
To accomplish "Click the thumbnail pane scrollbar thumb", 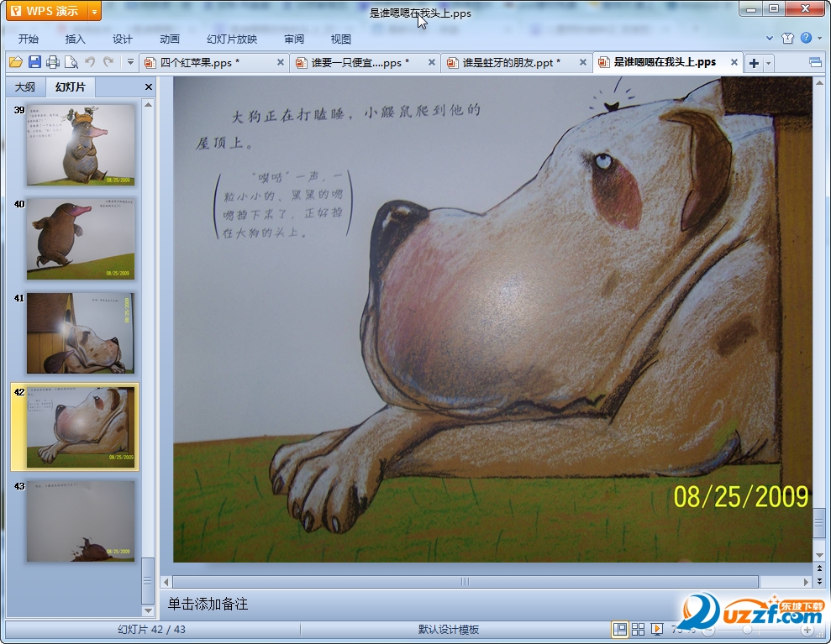I will coord(148,580).
